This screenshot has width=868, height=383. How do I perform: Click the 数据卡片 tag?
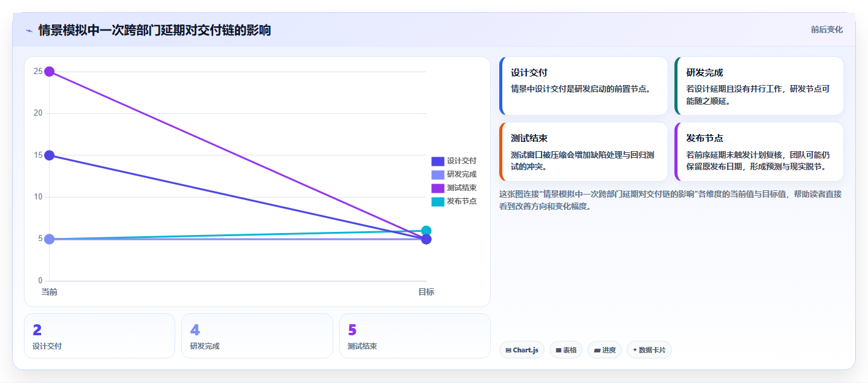(x=649, y=350)
